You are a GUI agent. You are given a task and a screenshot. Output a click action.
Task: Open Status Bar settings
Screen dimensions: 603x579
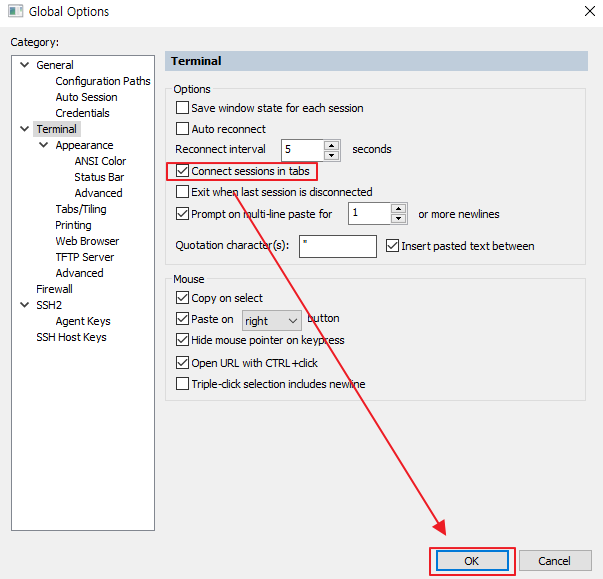[99, 177]
